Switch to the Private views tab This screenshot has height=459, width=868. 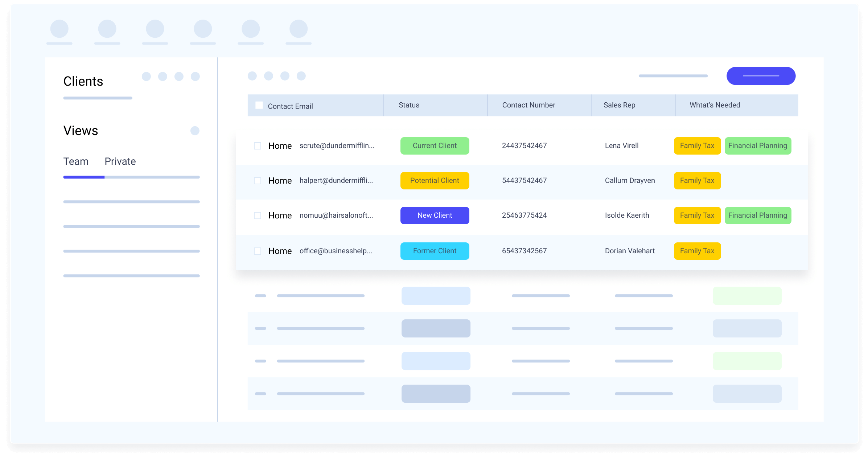(120, 161)
